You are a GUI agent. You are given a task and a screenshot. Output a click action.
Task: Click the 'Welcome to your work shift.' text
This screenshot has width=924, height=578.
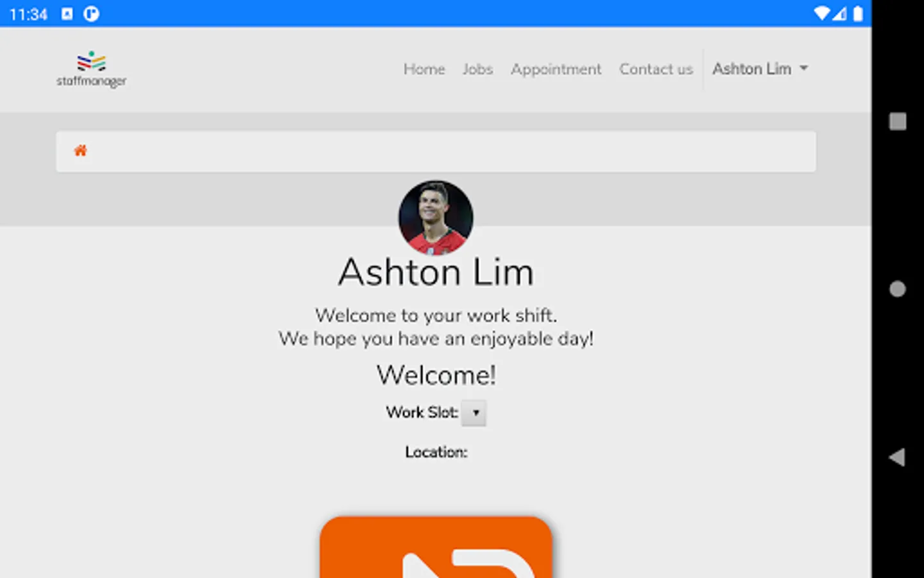[x=436, y=315]
